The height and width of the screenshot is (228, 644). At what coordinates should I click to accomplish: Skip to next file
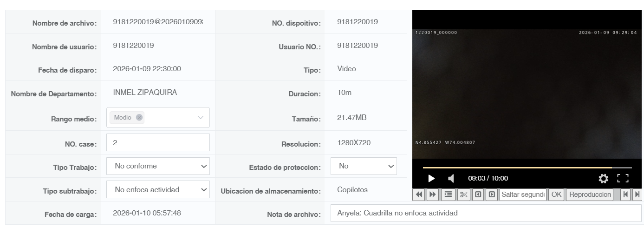637,194
